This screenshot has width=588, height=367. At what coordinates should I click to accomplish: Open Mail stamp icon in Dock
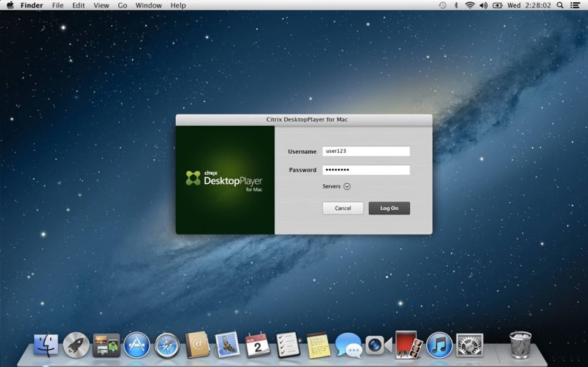(x=227, y=345)
